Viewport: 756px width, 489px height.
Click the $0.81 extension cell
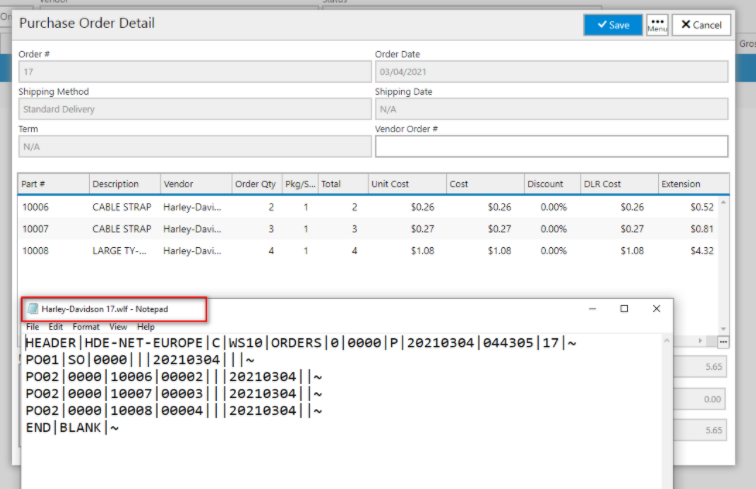click(x=702, y=229)
